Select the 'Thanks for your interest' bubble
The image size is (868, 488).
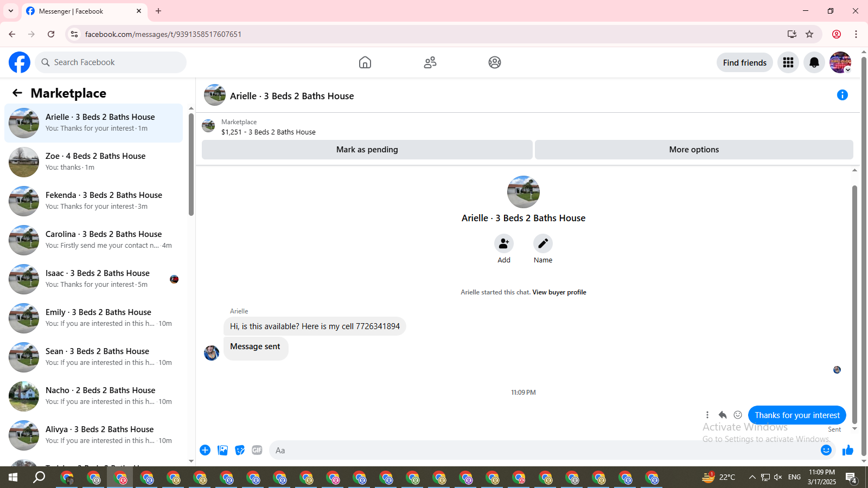797,415
